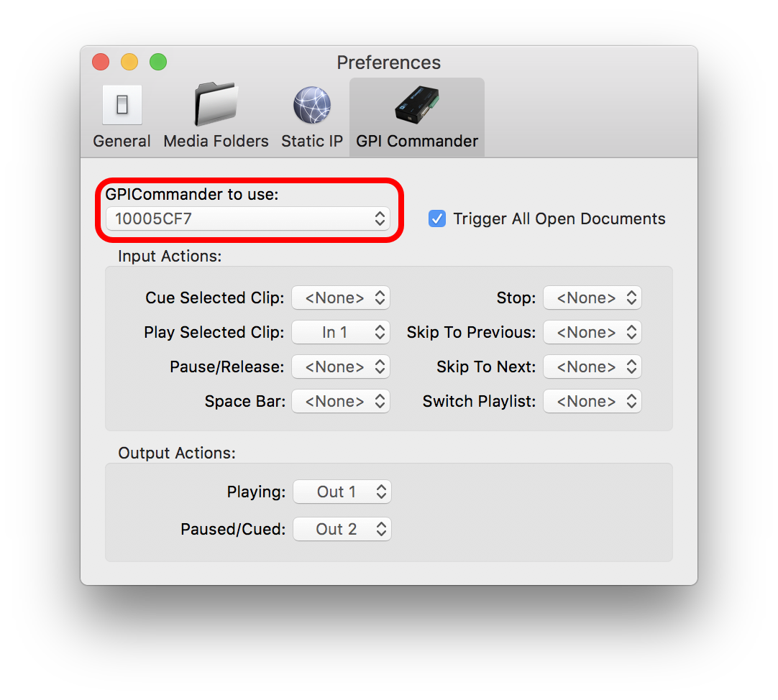Expand the Skip To Next dropdown
The image size is (778, 700).
[592, 367]
